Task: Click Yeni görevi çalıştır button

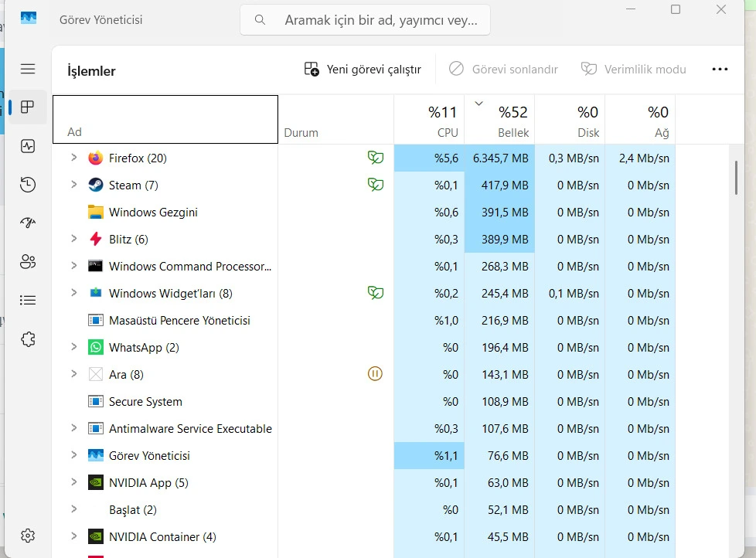Action: pyautogui.click(x=363, y=70)
